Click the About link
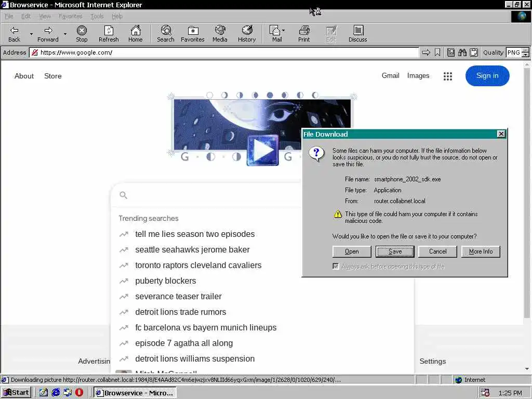Image resolution: width=532 pixels, height=399 pixels. [x=24, y=76]
